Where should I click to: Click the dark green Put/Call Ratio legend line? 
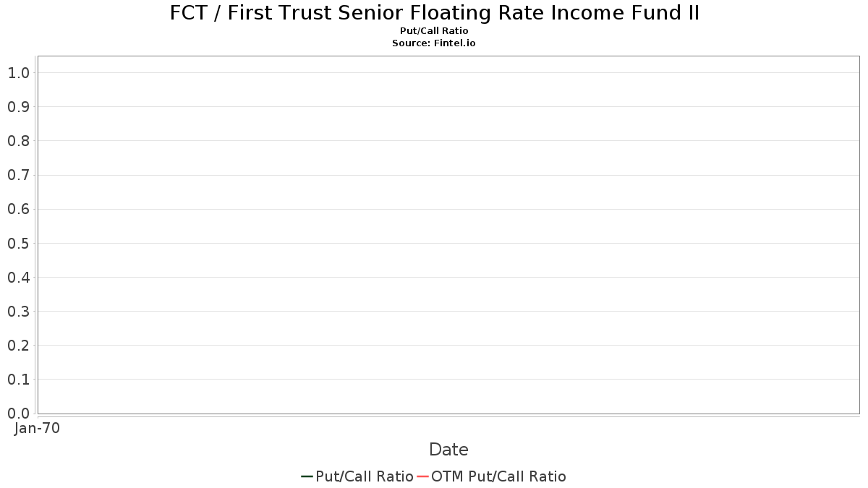(307, 476)
